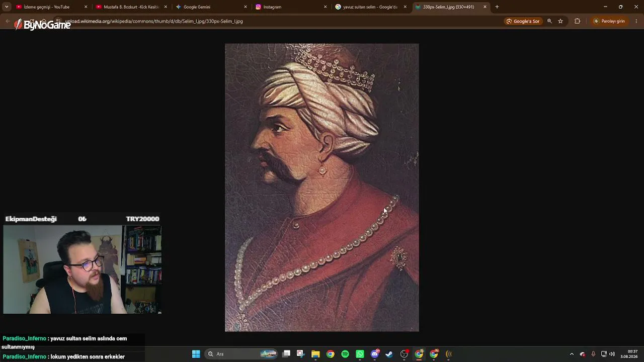The width and height of the screenshot is (644, 362).
Task: Open the browser extensions menu
Action: [x=577, y=21]
